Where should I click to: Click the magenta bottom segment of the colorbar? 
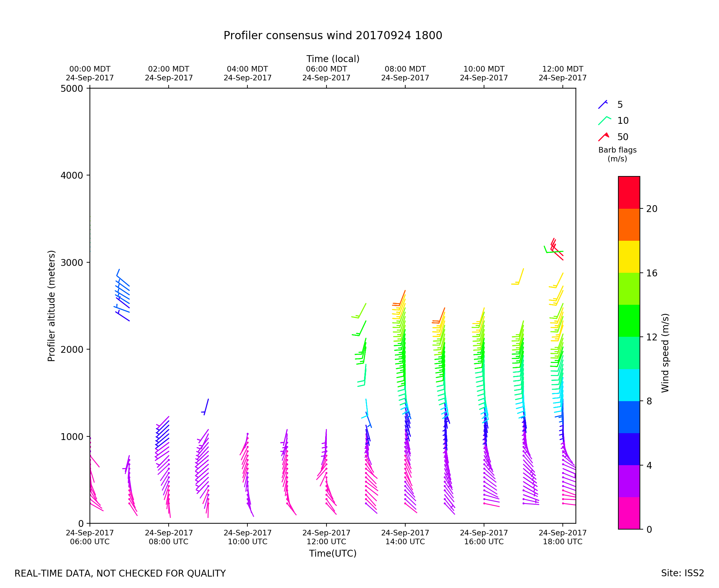click(x=629, y=513)
